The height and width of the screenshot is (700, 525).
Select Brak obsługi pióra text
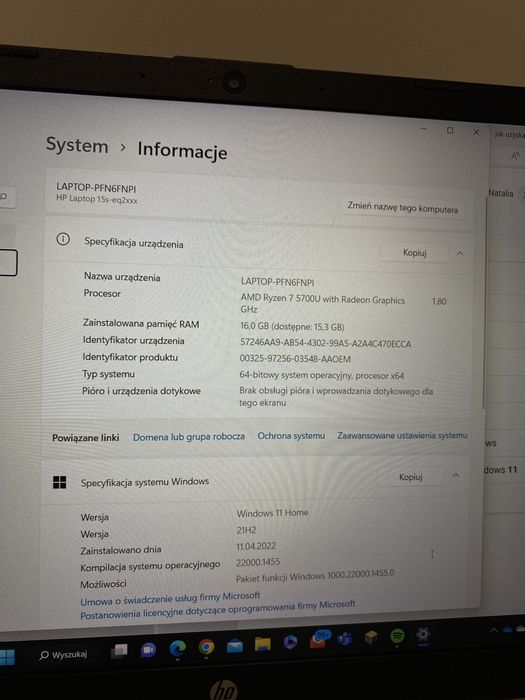(336, 396)
